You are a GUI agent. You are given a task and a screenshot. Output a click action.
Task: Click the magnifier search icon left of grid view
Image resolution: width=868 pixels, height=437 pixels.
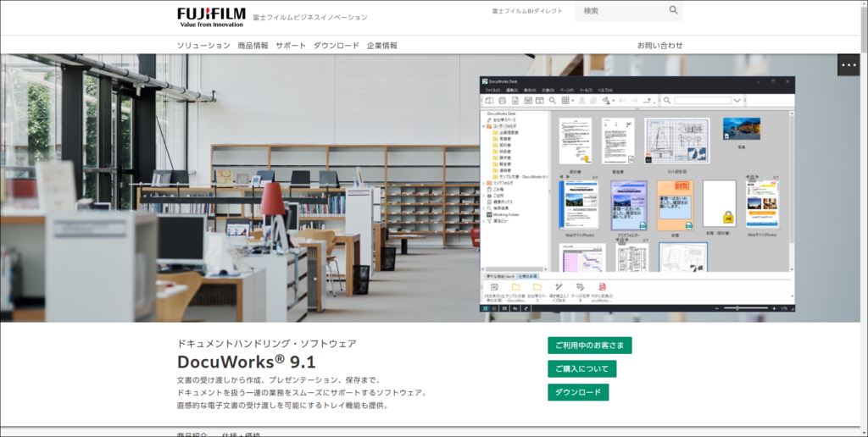coord(553,101)
